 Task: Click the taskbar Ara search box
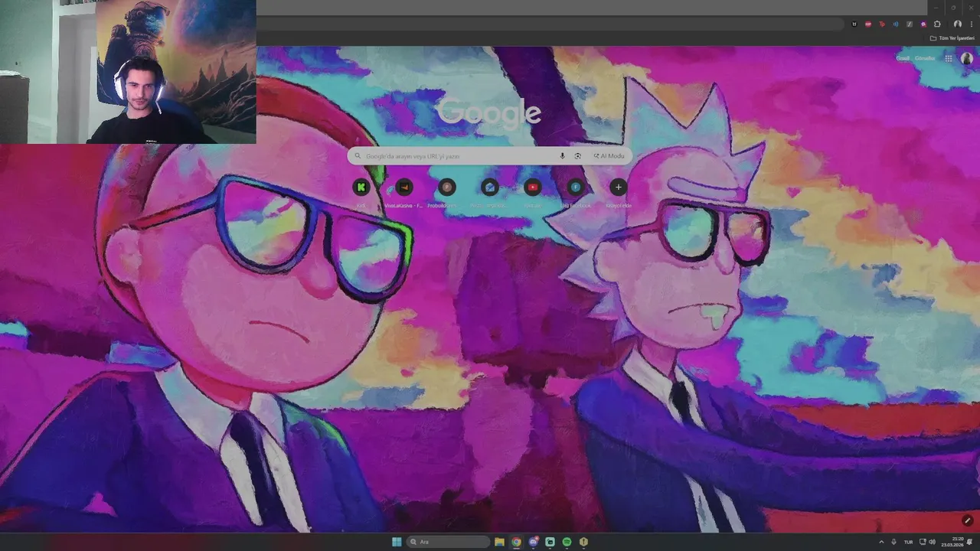(x=448, y=542)
